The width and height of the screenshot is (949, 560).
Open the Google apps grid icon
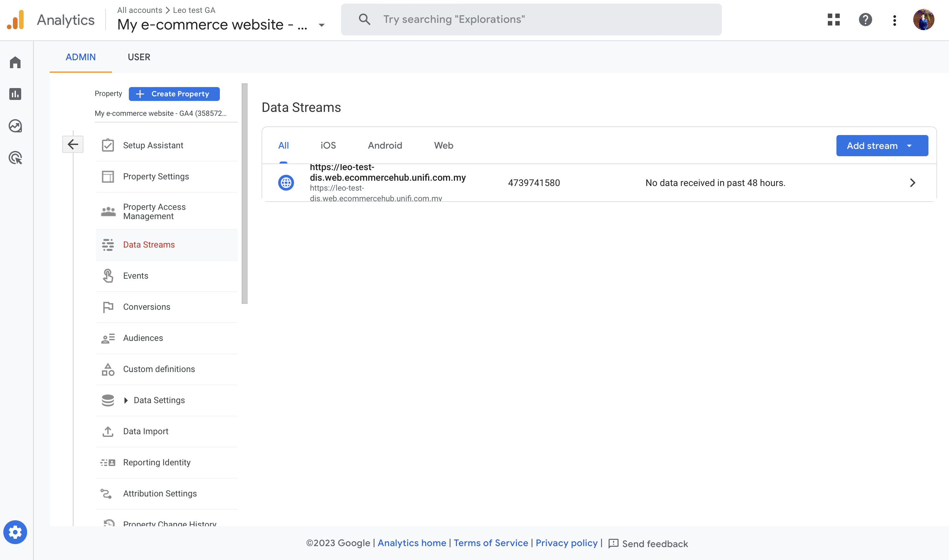(833, 20)
